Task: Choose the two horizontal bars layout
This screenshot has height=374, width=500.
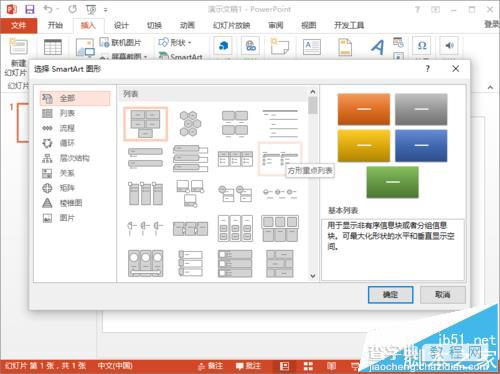Action: click(145, 158)
